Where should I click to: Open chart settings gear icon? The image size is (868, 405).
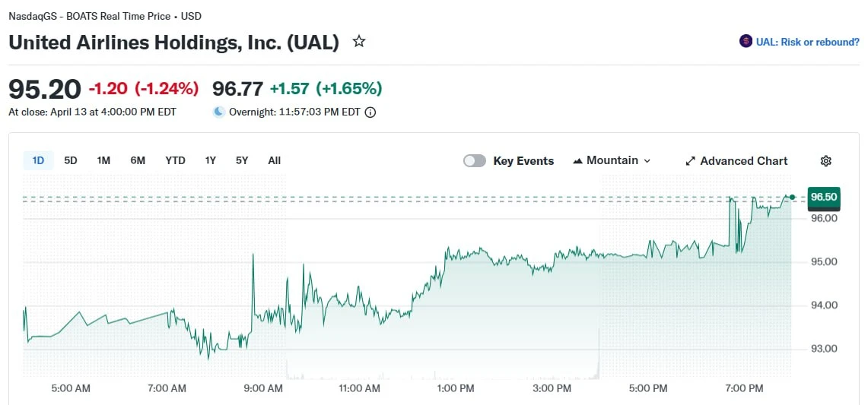pyautogui.click(x=825, y=161)
